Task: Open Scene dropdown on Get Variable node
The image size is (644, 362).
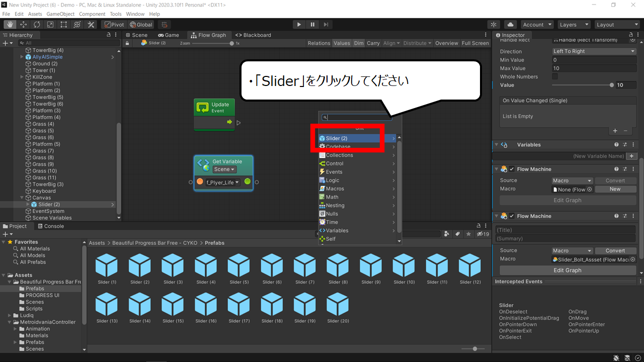Action: (x=225, y=169)
